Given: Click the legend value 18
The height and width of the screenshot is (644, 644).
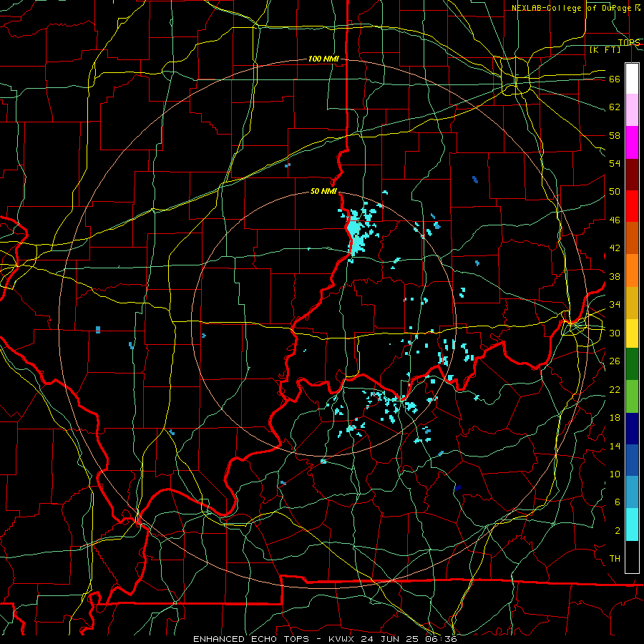Looking at the screenshot, I should point(615,418).
